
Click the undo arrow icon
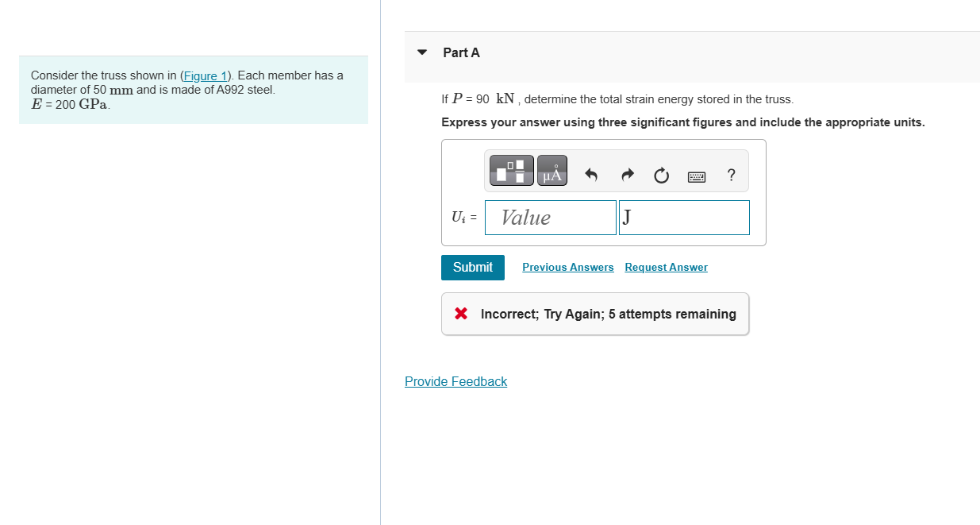(590, 175)
